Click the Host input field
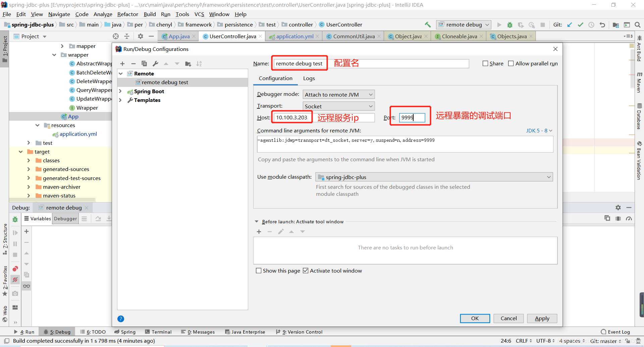 click(x=324, y=117)
